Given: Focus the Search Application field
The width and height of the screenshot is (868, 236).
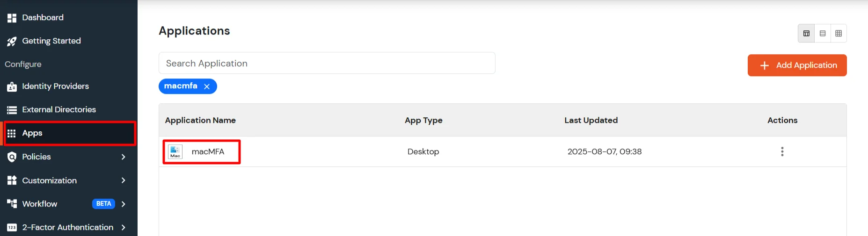Looking at the screenshot, I should (327, 63).
